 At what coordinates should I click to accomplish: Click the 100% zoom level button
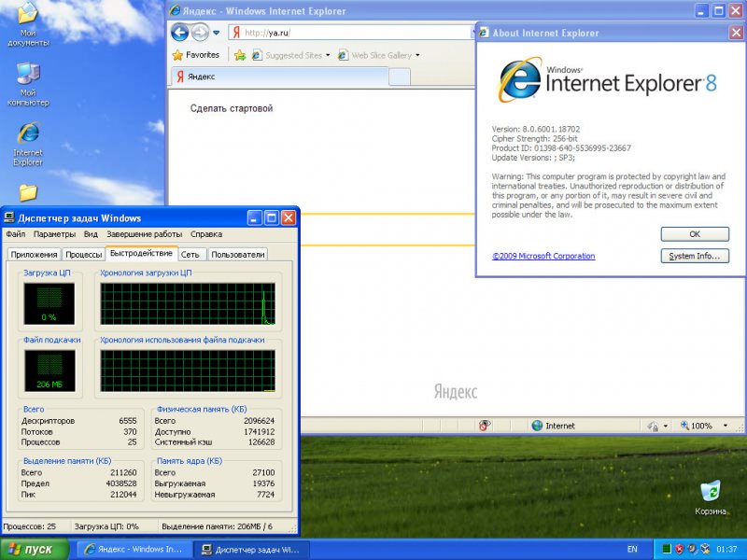[696, 426]
